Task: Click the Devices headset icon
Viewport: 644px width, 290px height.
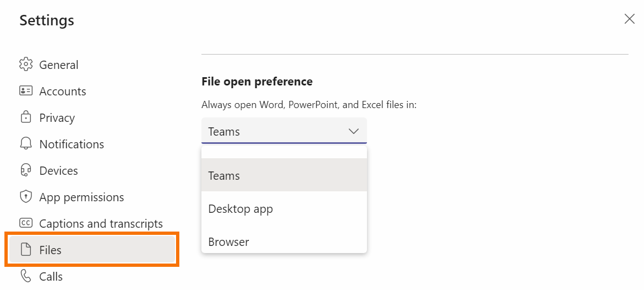Action: click(26, 170)
